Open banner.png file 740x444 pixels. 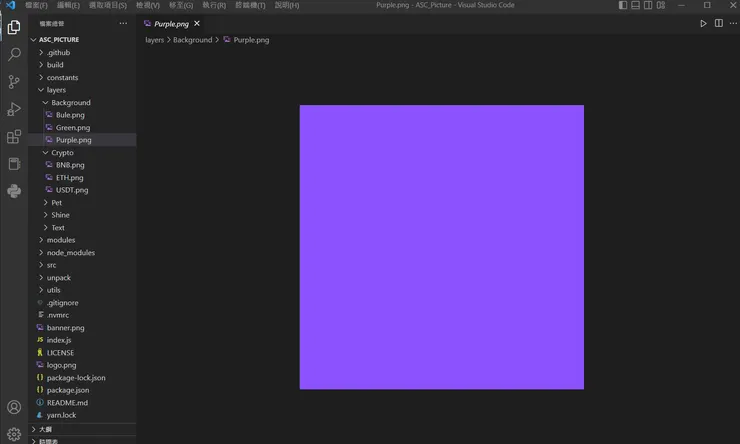pos(82,327)
